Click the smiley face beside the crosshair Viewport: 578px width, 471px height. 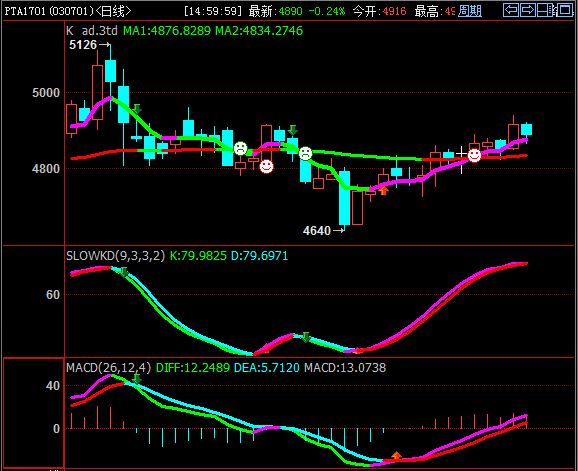tap(474, 155)
